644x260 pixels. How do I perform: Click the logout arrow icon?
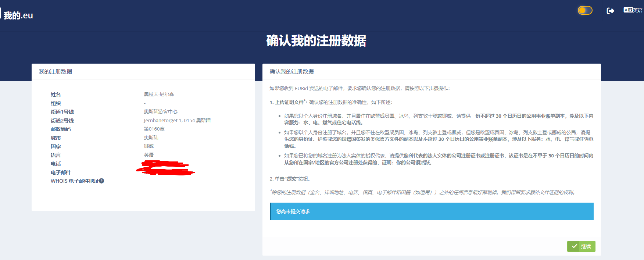point(610,11)
